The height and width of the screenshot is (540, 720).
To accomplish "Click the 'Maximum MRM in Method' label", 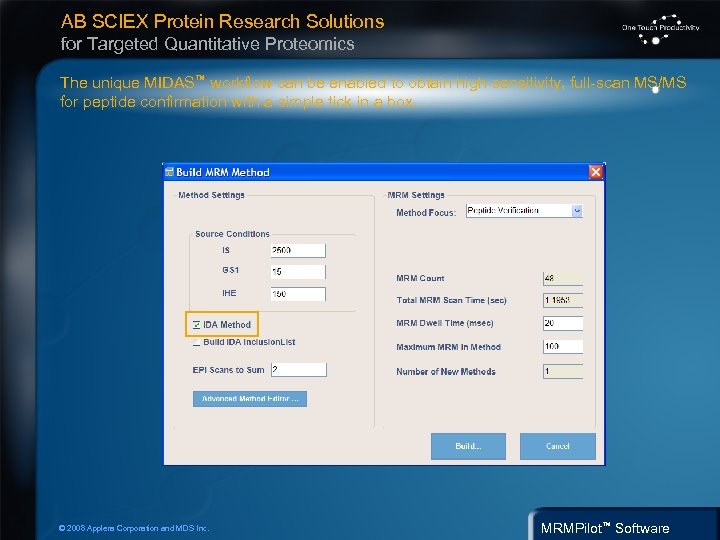I will pyautogui.click(x=448, y=347).
